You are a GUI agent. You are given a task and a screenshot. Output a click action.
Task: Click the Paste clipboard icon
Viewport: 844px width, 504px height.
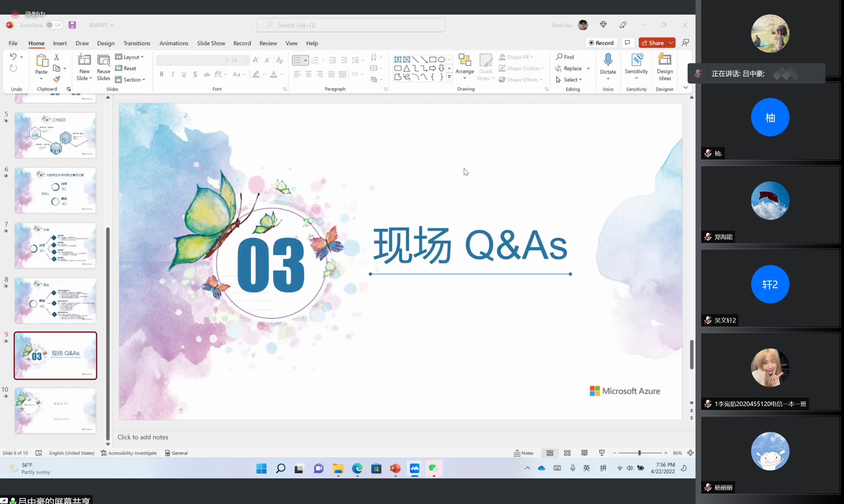(x=41, y=61)
